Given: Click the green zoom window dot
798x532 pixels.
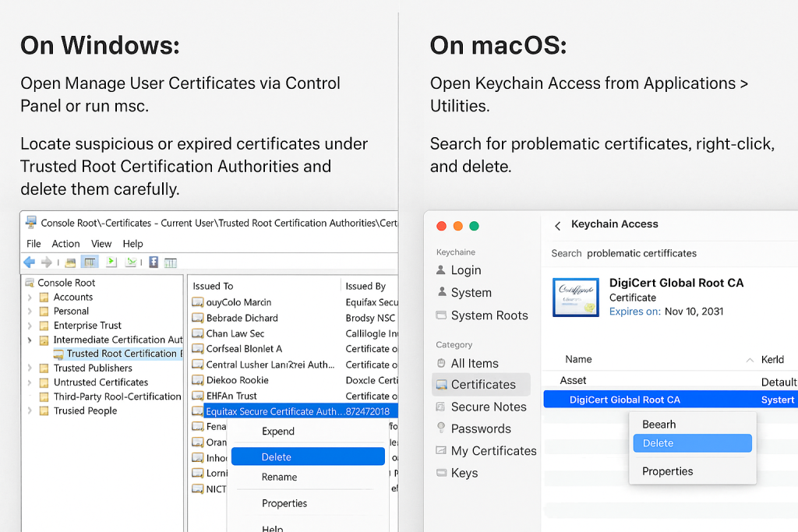Looking at the screenshot, I should point(474,226).
